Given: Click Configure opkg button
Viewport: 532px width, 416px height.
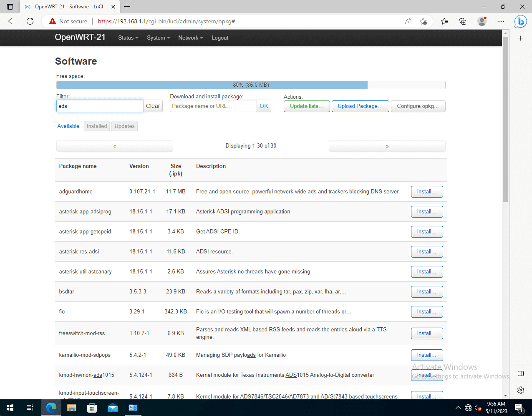Looking at the screenshot, I should 418,106.
